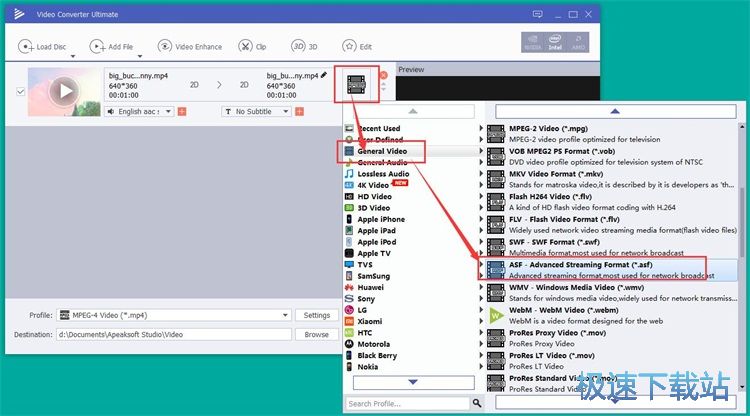Screen dimensions: 750x416
Task: Select WebM Video format icon
Action: [x=496, y=316]
